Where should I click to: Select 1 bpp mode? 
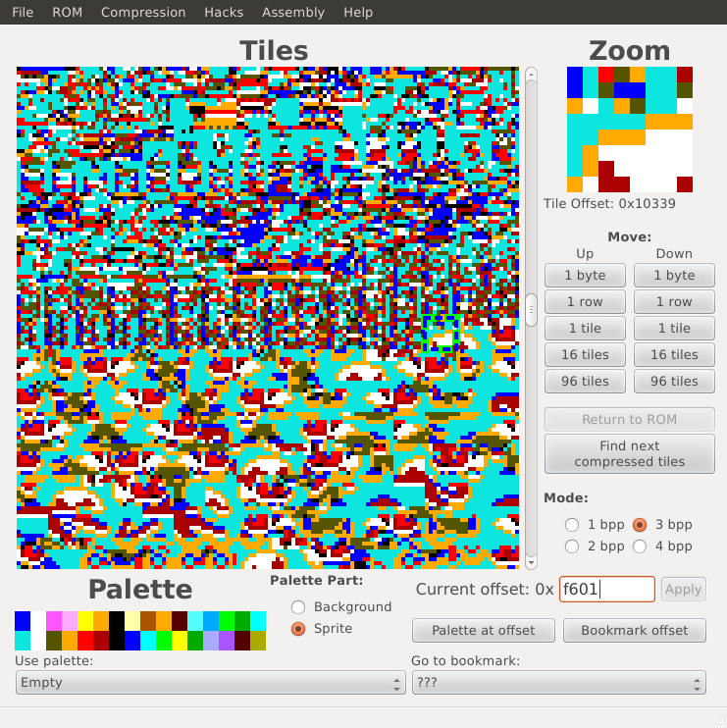pos(572,525)
